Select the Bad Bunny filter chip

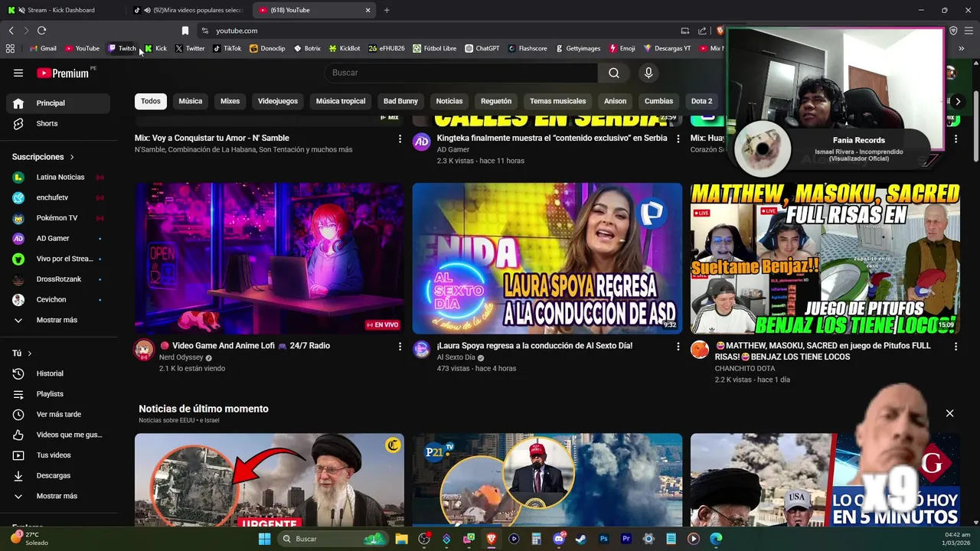pos(400,101)
